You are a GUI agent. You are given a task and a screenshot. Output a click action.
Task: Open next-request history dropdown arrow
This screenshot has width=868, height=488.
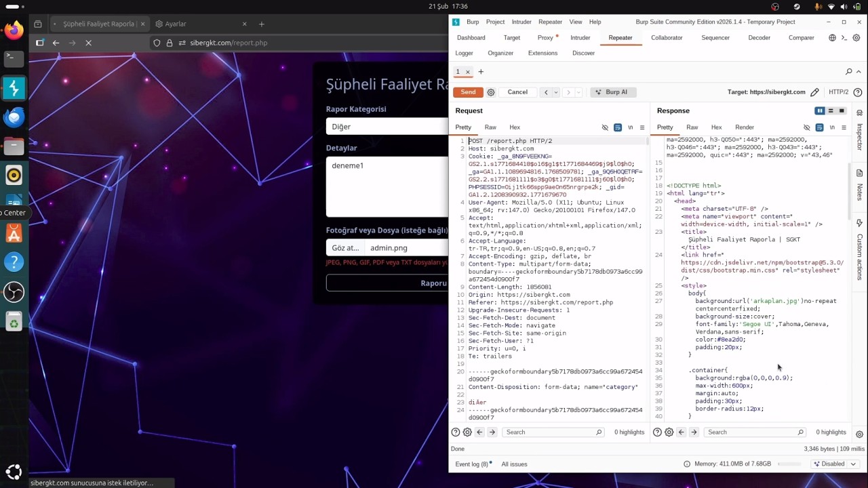coord(579,92)
